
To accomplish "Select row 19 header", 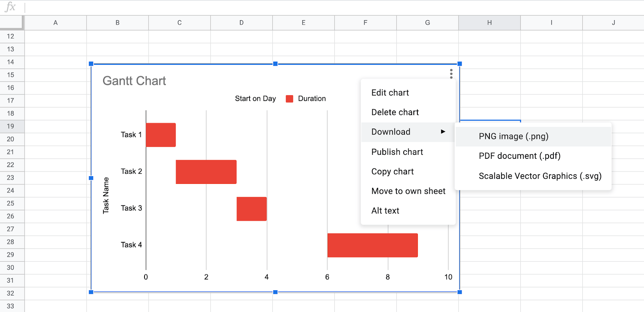I will [11, 126].
